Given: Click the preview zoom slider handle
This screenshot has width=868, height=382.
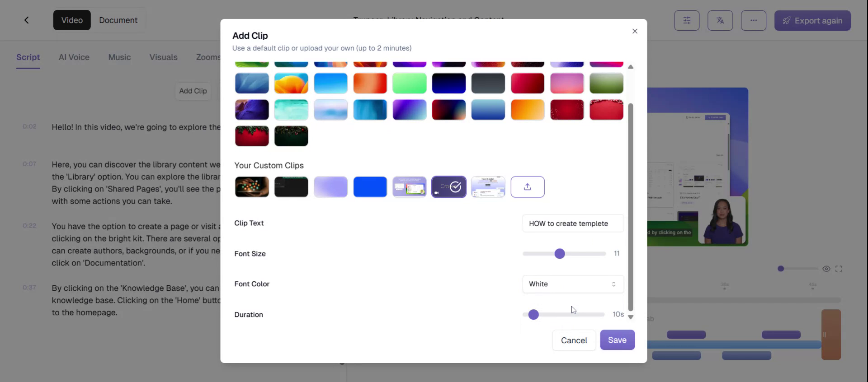Looking at the screenshot, I should [781, 269].
